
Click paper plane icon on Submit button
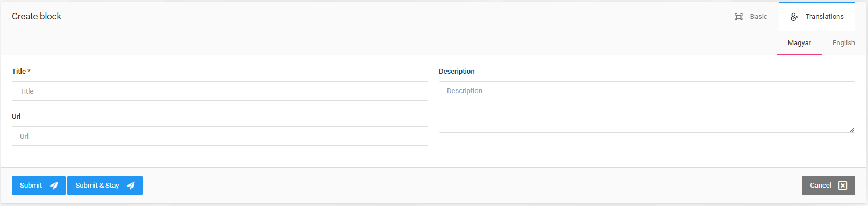coord(53,186)
